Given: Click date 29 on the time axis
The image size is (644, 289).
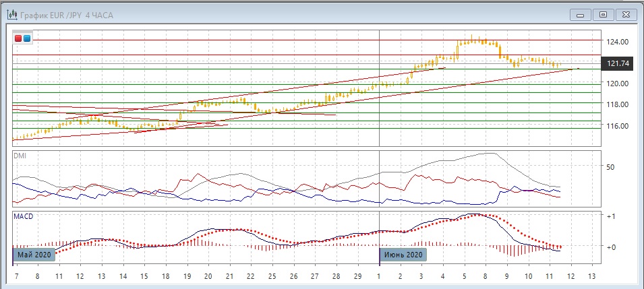Looking at the screenshot, I should (x=357, y=277).
